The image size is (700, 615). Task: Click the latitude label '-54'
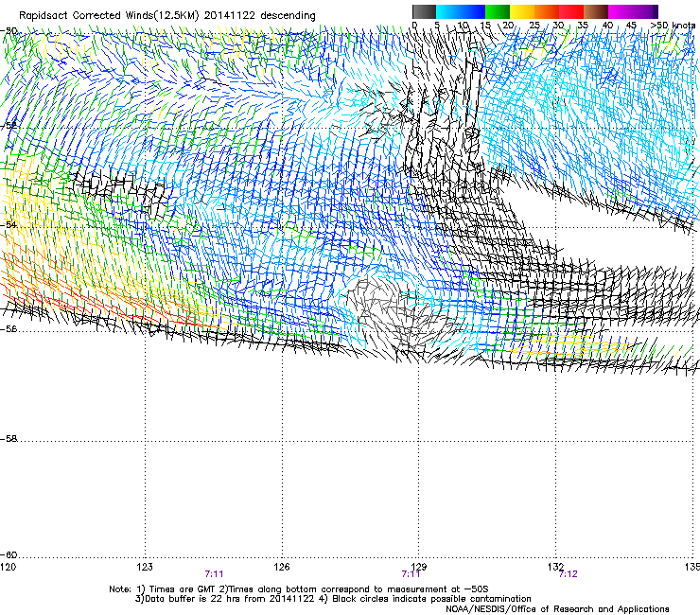coord(9,224)
